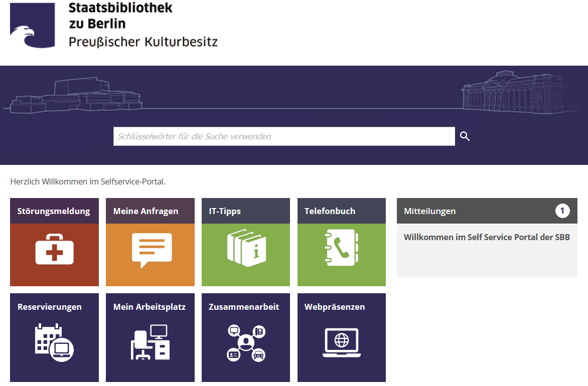Select the Mein Arbeitsplatz tile title
588x386 pixels.
coord(149,307)
